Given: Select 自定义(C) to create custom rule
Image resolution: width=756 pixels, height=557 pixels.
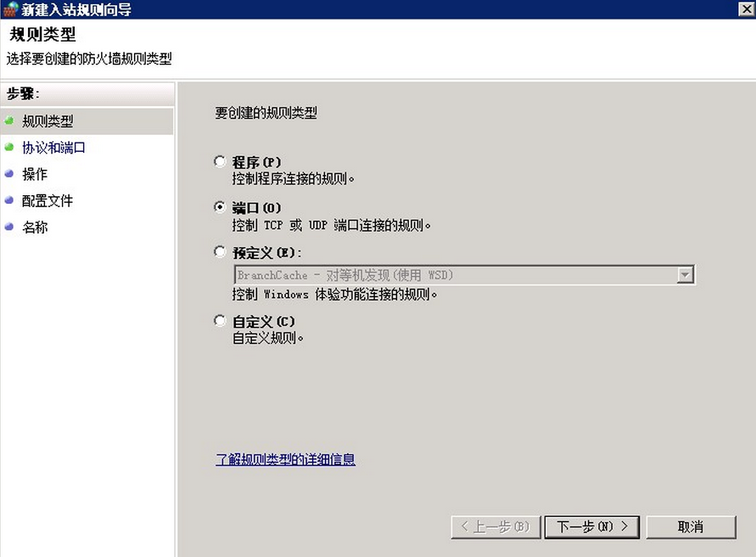Looking at the screenshot, I should [221, 323].
